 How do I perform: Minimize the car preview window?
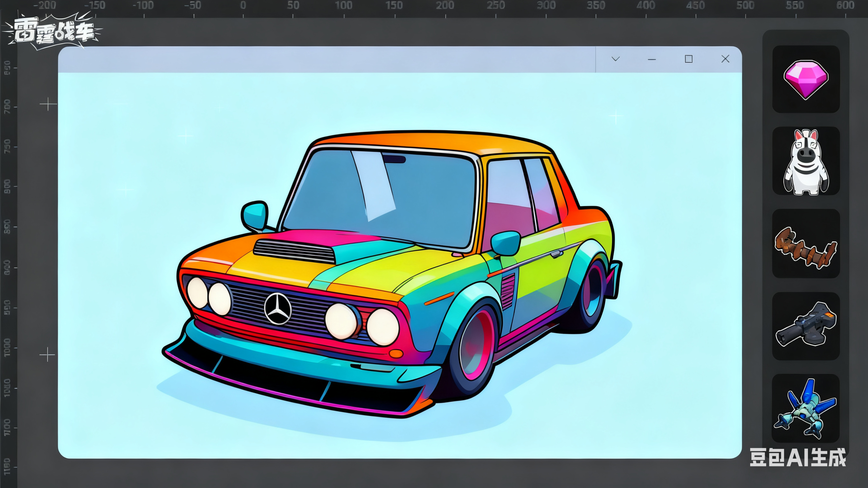tap(652, 59)
